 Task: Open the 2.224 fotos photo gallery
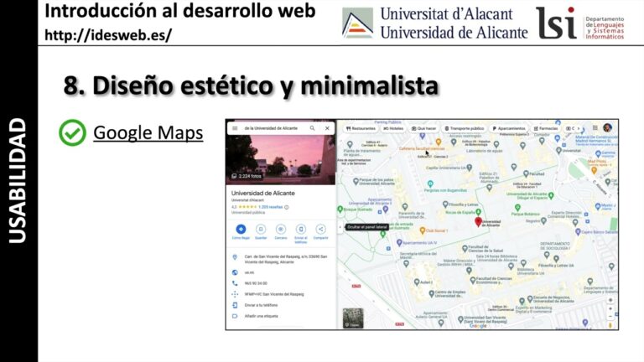(247, 176)
